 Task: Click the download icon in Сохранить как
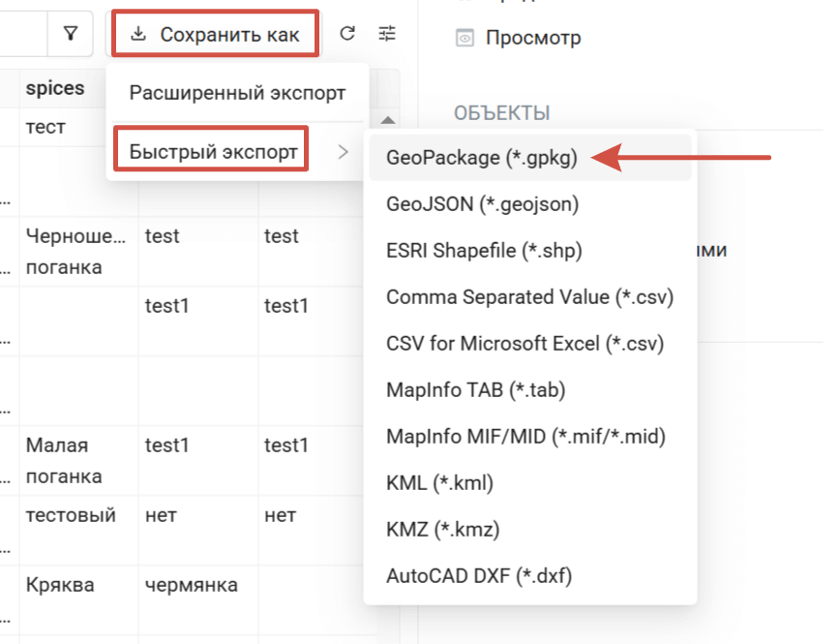[x=138, y=35]
